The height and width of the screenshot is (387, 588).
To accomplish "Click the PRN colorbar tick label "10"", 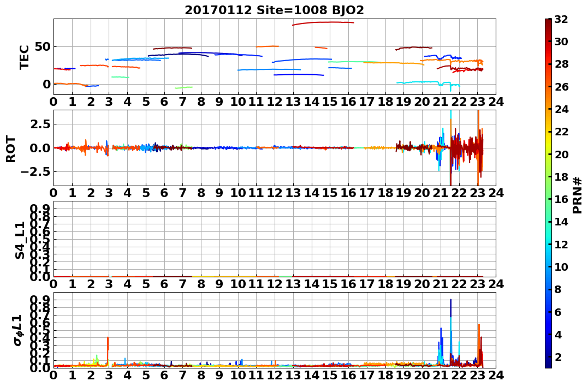I will point(561,266).
